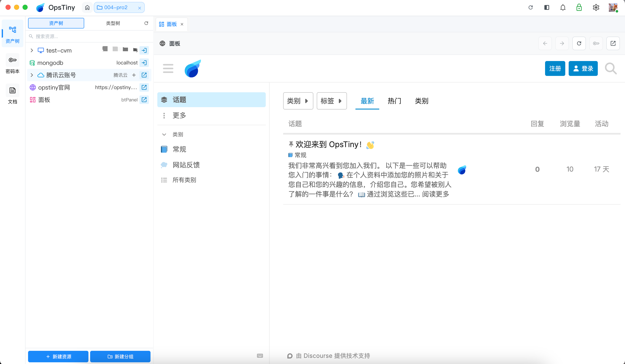Open the 文档 documents section

[x=12, y=94]
